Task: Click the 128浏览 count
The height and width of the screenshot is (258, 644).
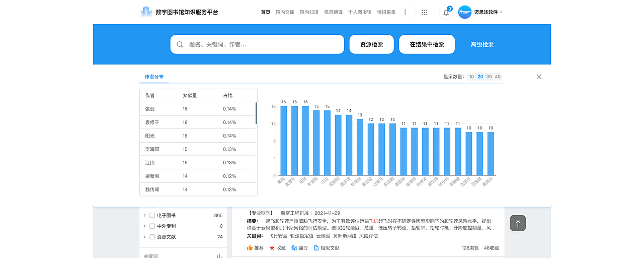Action: coord(470,248)
